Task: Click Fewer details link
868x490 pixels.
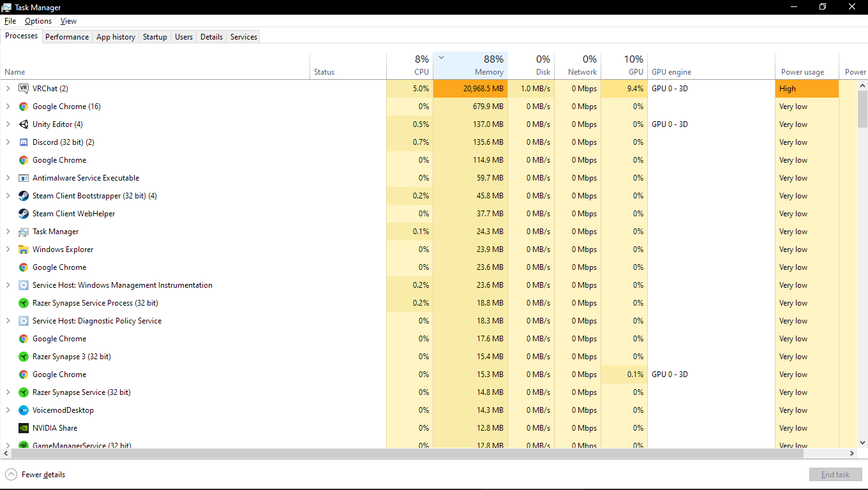Action: pyautogui.click(x=43, y=475)
